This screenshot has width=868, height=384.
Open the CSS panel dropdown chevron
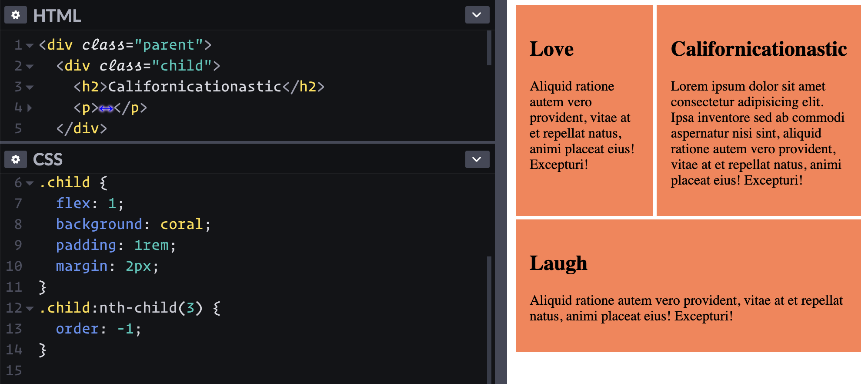tap(477, 159)
